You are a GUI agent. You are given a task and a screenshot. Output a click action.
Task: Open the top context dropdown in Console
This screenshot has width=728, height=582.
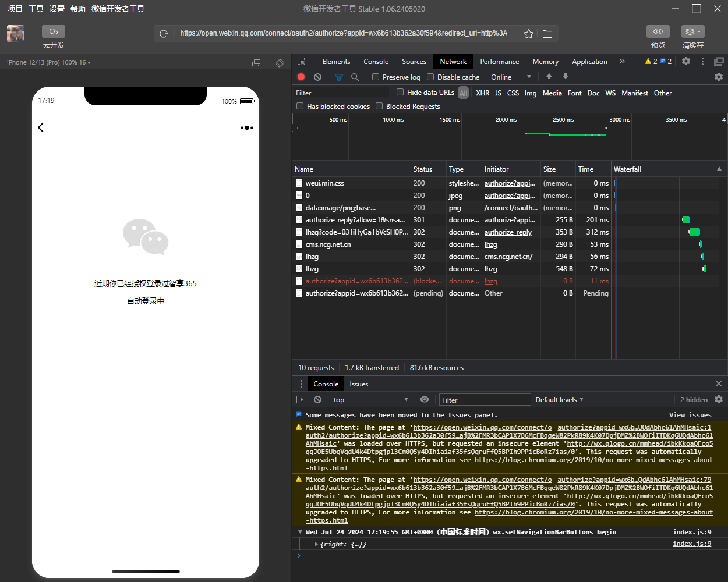point(370,400)
